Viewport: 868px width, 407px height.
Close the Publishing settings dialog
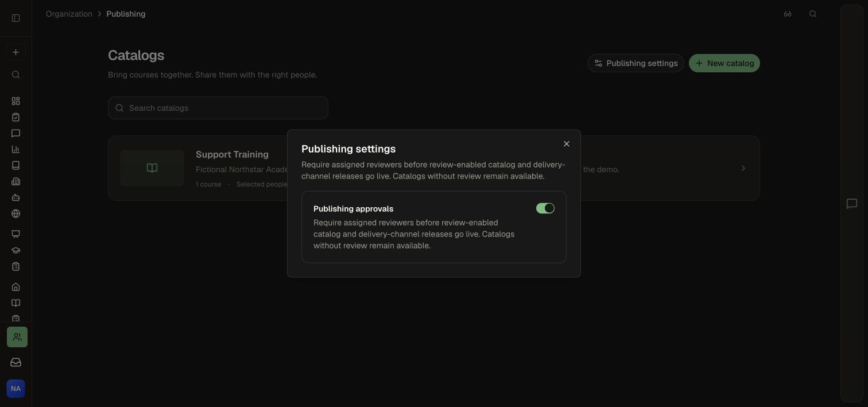click(x=567, y=144)
